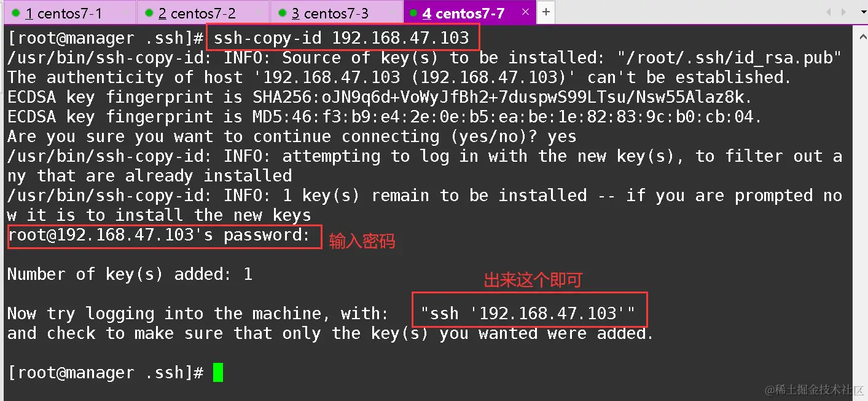Click the "ssh '192.168.47.103'" highlighted text
This screenshot has width=868, height=401.
(528, 314)
